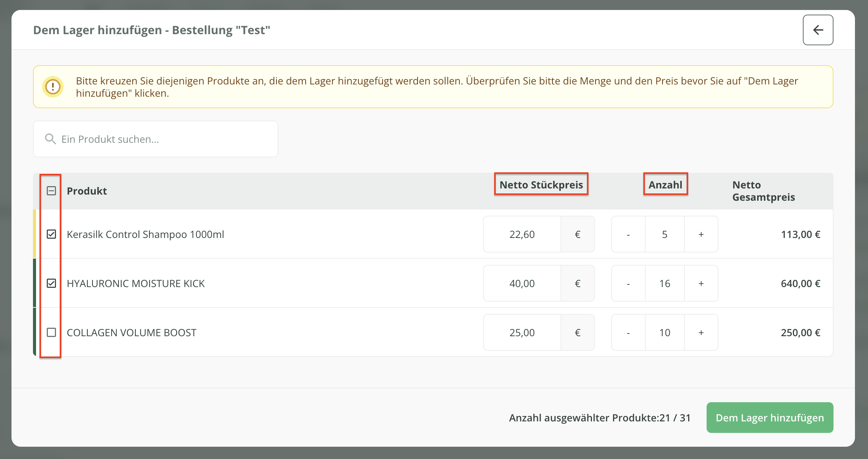Edit the 22,60 unit price field
868x459 pixels.
pyautogui.click(x=522, y=234)
